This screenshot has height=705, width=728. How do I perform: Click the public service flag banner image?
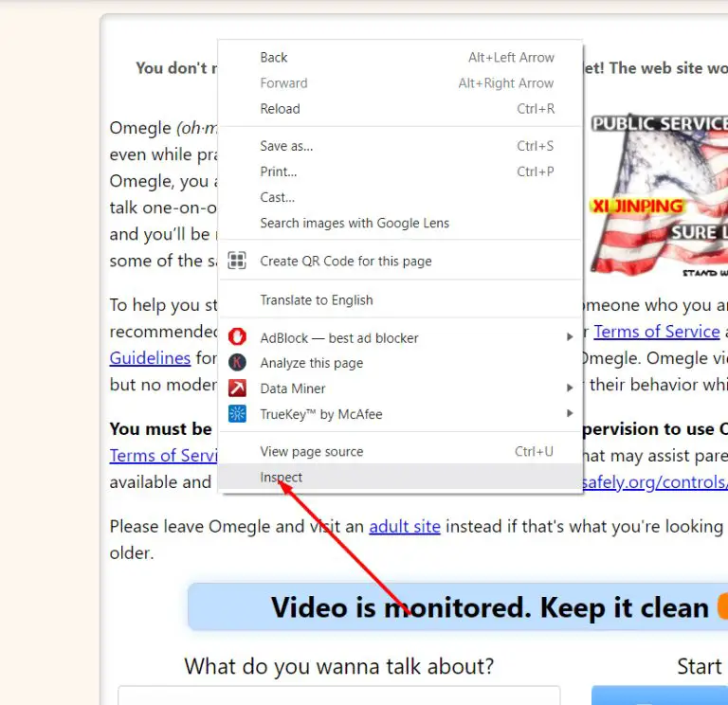tap(658, 196)
